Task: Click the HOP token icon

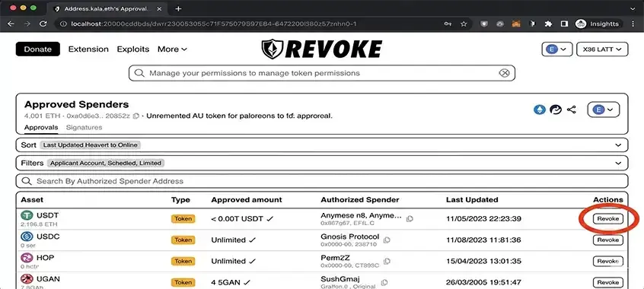Action: pyautogui.click(x=27, y=258)
